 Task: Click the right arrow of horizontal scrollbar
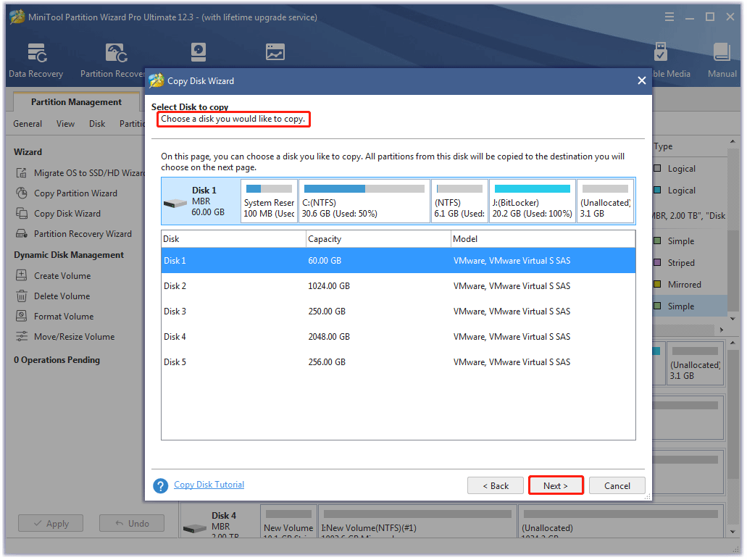tap(721, 330)
